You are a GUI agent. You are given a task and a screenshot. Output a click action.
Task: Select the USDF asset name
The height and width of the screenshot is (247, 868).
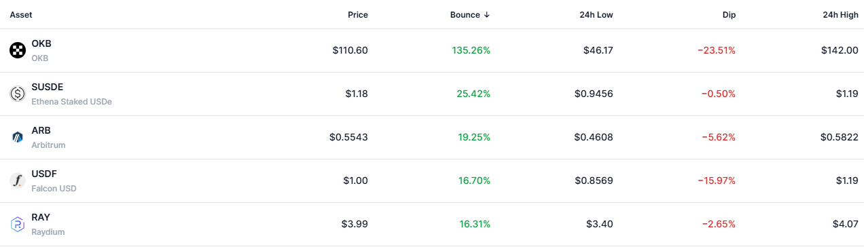(x=43, y=174)
